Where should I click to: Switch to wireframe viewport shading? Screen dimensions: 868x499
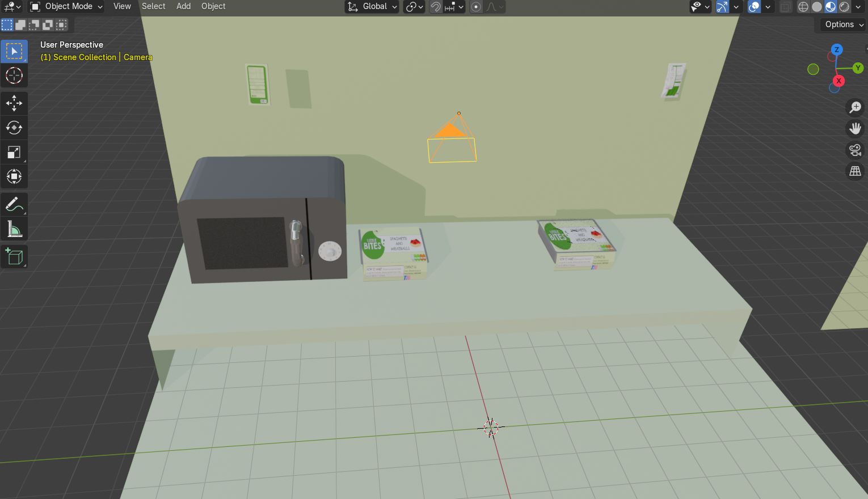(803, 7)
